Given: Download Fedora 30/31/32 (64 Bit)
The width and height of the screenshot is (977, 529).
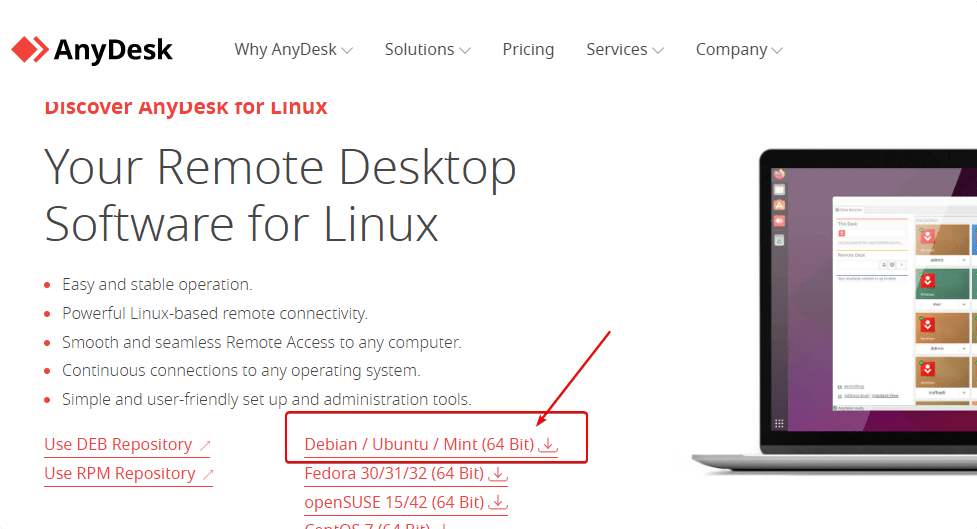Looking at the screenshot, I should (x=393, y=473).
